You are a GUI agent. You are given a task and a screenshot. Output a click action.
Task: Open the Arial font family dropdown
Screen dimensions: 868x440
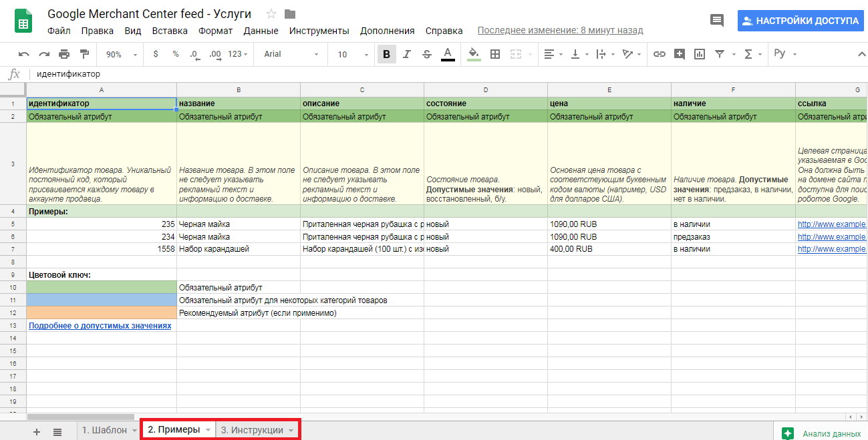(x=291, y=54)
